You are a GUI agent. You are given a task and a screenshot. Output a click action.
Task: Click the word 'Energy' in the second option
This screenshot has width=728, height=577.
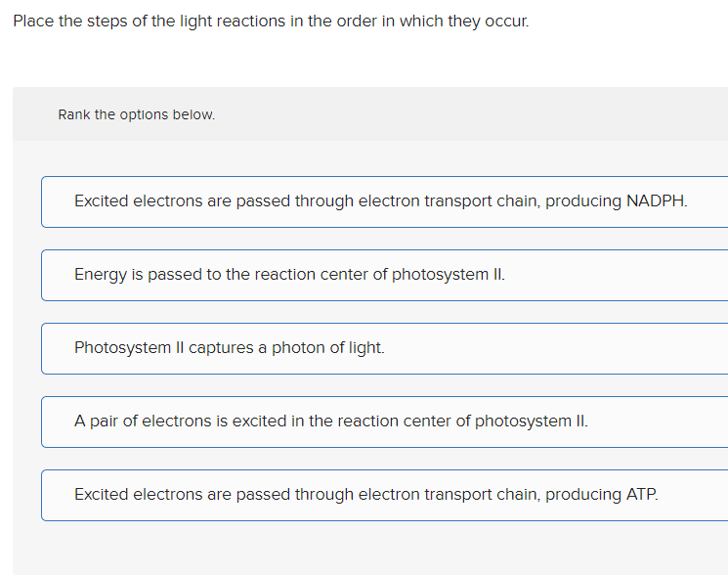pyautogui.click(x=101, y=275)
